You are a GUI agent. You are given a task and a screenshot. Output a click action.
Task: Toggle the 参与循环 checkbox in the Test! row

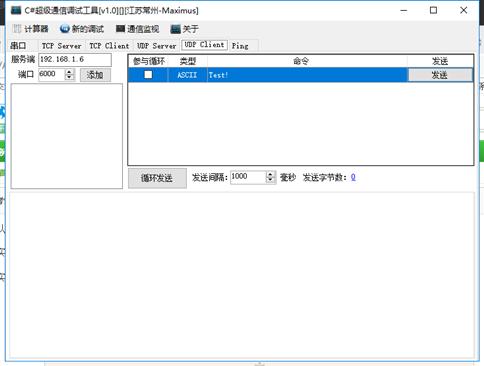click(x=148, y=75)
